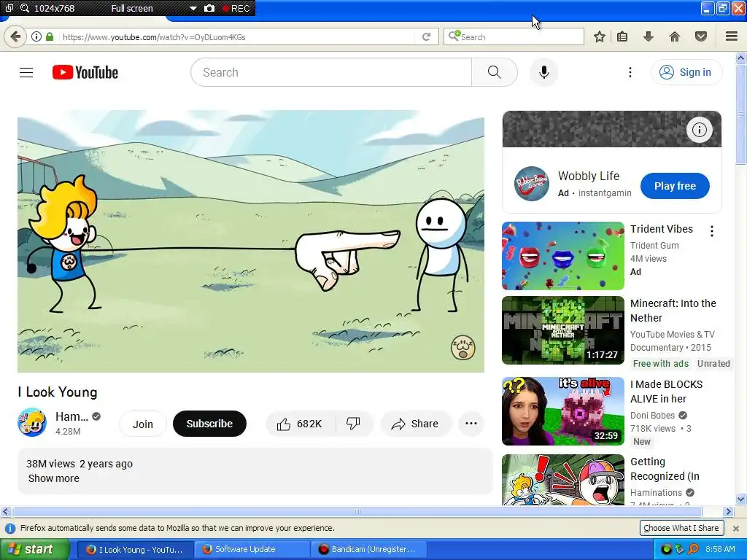Open Wobbly Life ad logo
Viewport: 747px width, 560px height.
tap(532, 183)
